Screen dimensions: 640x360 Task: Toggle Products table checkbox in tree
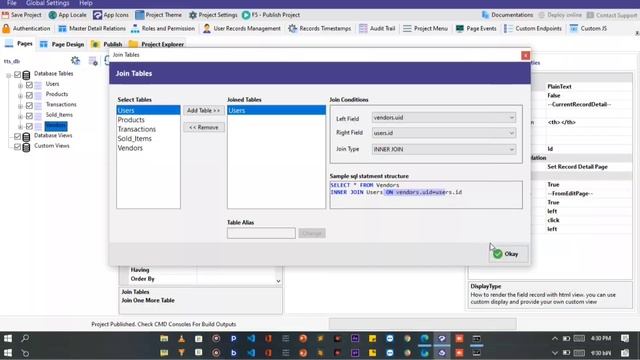pyautogui.click(x=29, y=95)
